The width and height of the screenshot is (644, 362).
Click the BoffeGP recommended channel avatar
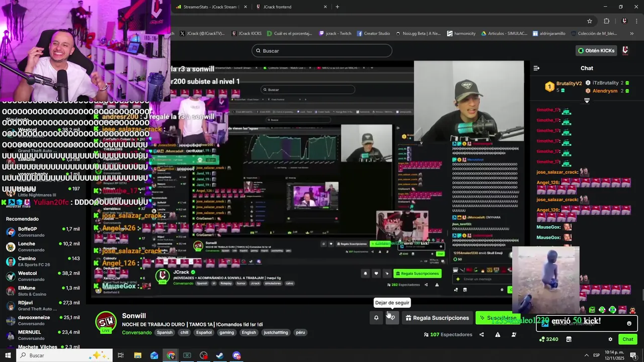[x=11, y=232]
